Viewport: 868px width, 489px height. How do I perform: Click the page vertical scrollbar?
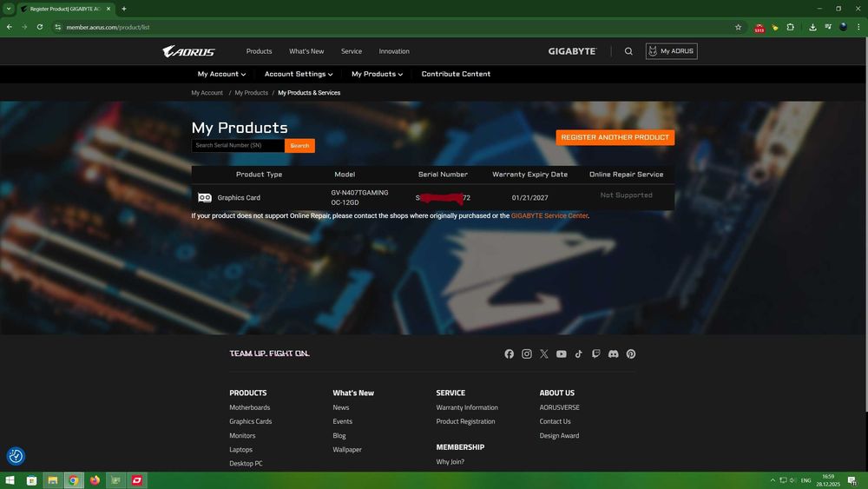pyautogui.click(x=865, y=224)
